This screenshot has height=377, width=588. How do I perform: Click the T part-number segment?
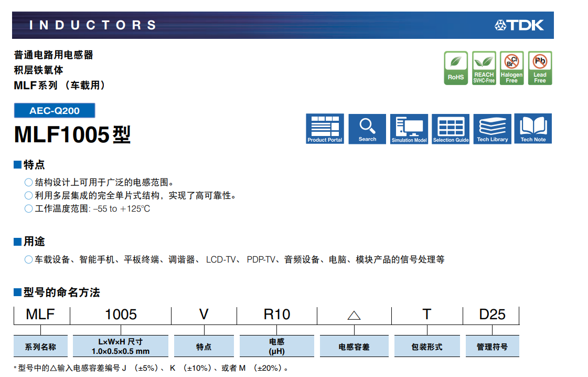[x=427, y=315]
